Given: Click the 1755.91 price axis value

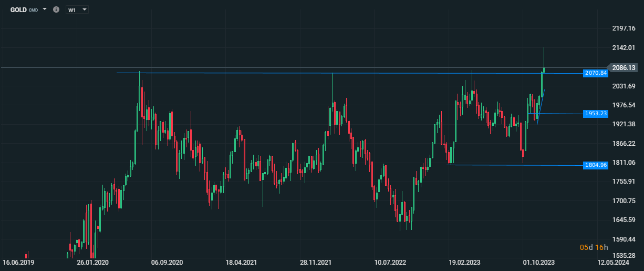Looking at the screenshot, I should 624,182.
